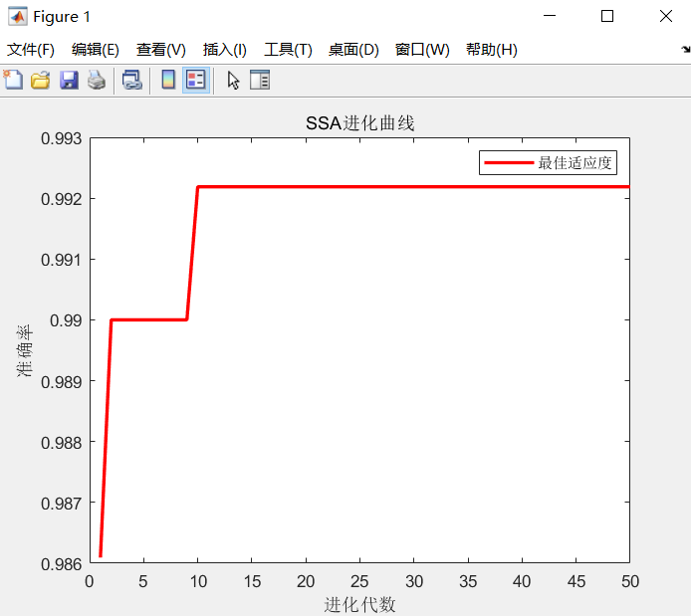Screen dimensions: 691x616
Task: Expand the 工具(T) menu
Action: 288,50
